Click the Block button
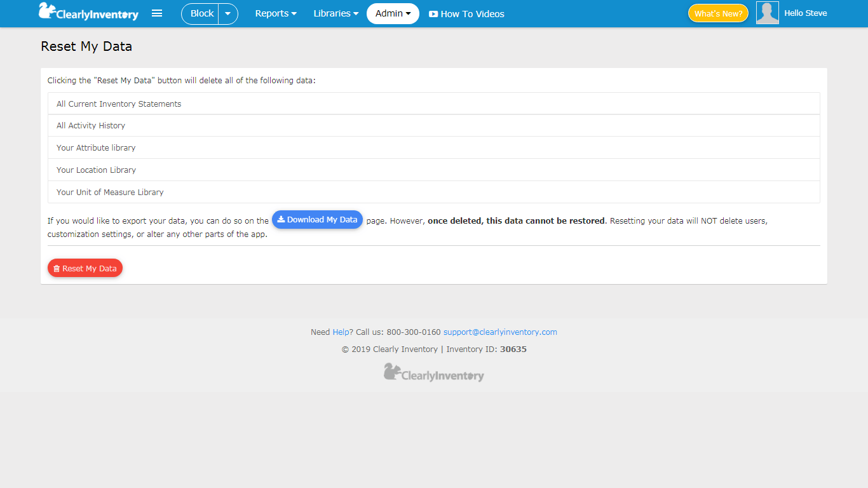The image size is (868, 488). 201,13
